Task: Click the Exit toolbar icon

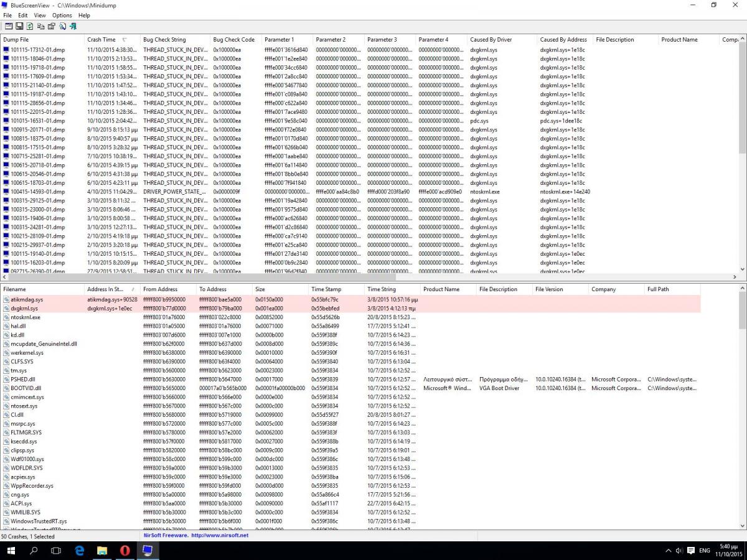Action: (73, 26)
